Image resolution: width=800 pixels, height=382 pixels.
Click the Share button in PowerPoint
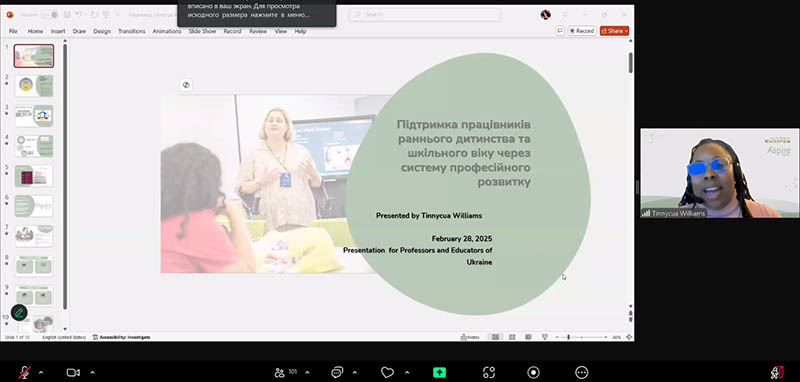pyautogui.click(x=614, y=31)
